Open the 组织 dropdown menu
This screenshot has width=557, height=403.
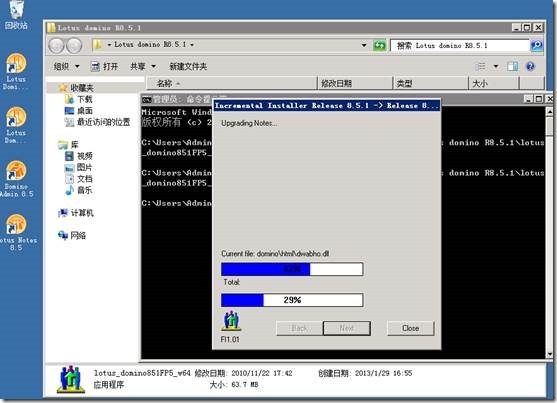click(66, 66)
